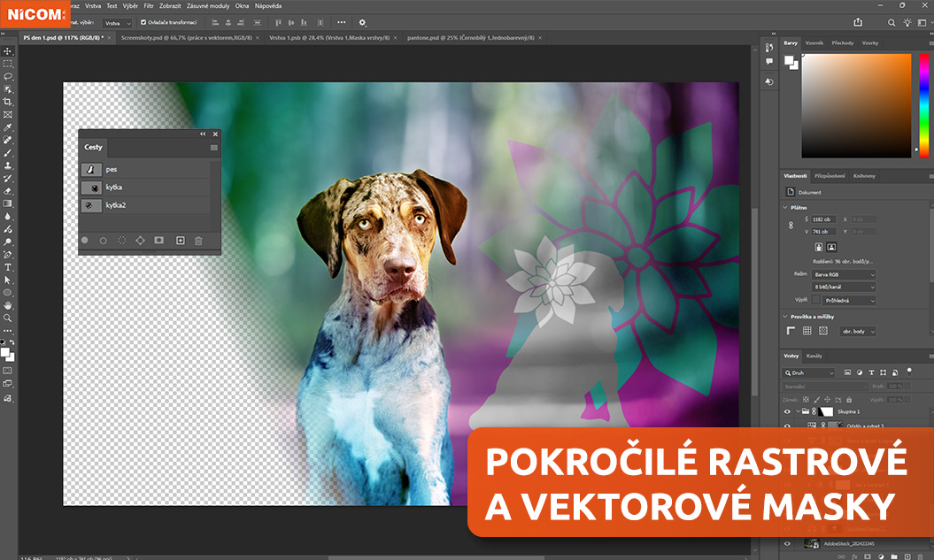Select the Type tool in toolbar

click(x=8, y=266)
